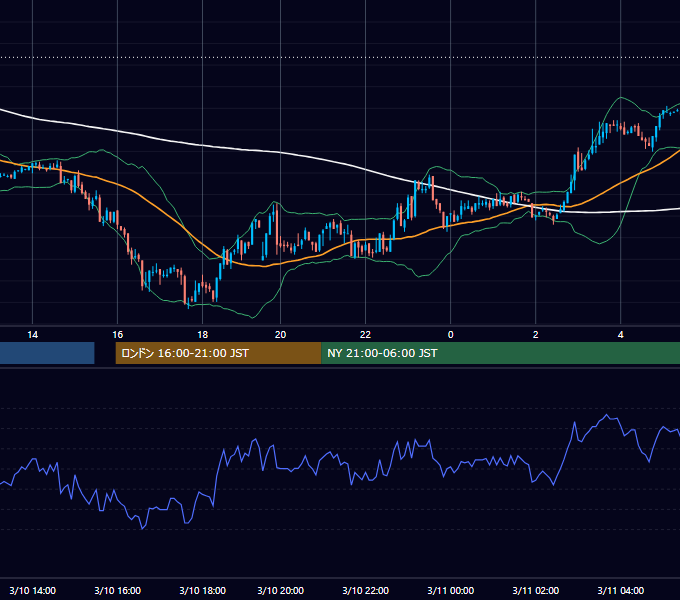
Task: Click the 20 hour label on the price chart axis
Action: (281, 335)
